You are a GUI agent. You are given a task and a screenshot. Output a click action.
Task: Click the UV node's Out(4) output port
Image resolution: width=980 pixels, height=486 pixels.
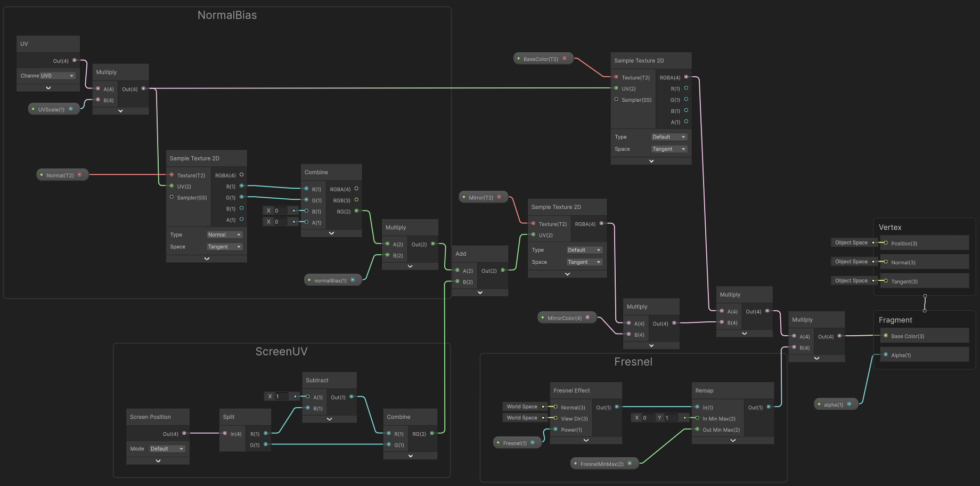(x=74, y=60)
